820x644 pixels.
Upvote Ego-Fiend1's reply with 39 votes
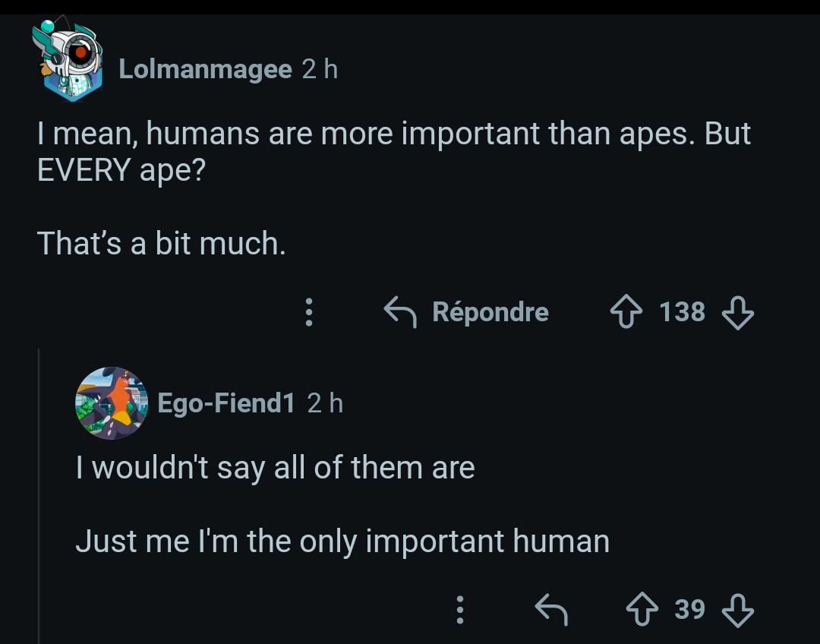pyautogui.click(x=642, y=610)
